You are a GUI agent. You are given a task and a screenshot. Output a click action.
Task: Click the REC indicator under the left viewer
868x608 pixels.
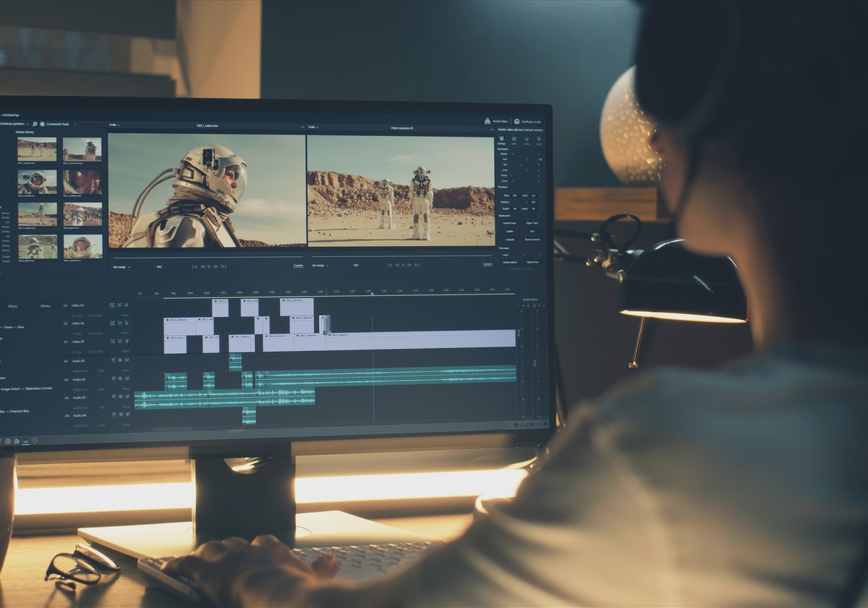tap(158, 266)
